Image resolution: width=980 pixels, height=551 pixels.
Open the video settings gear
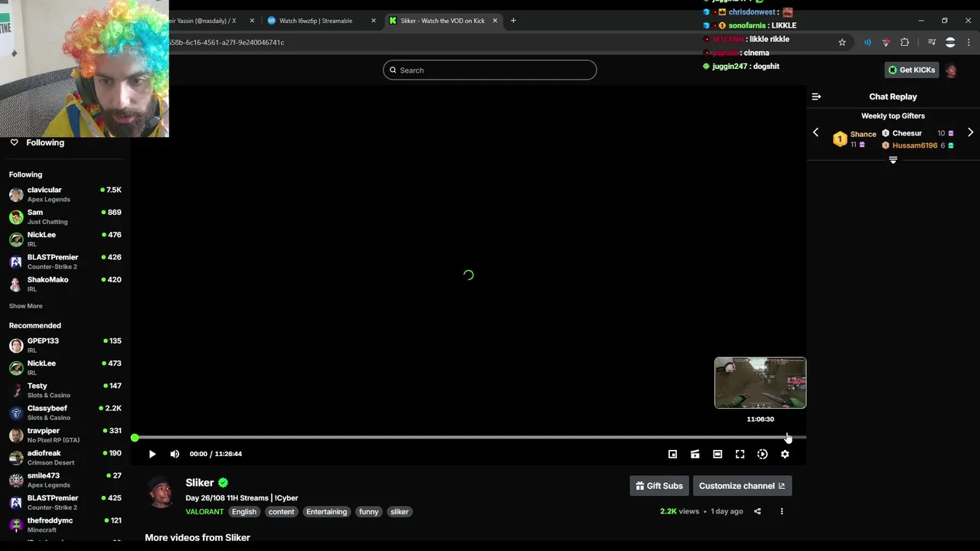(785, 454)
